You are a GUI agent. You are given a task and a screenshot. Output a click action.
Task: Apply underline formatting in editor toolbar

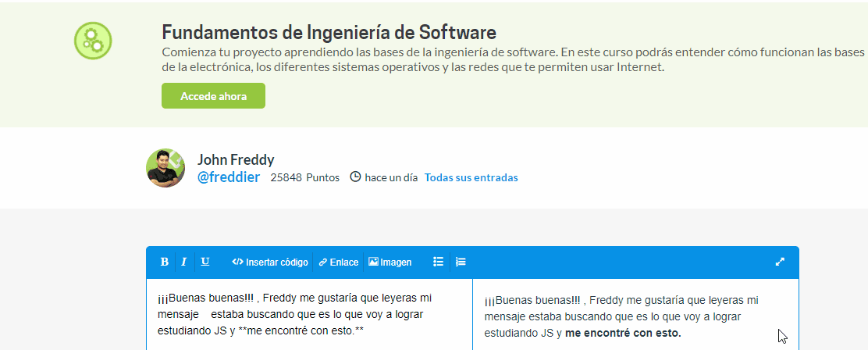(x=205, y=262)
